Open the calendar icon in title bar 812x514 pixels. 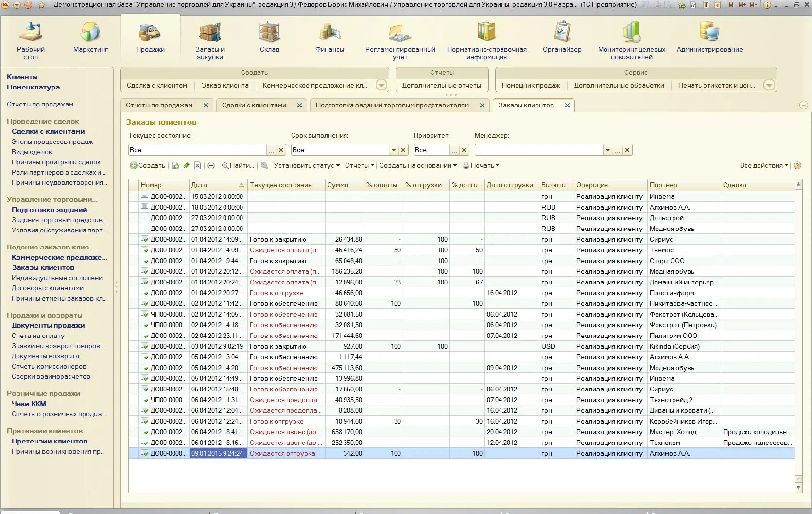coord(717,5)
